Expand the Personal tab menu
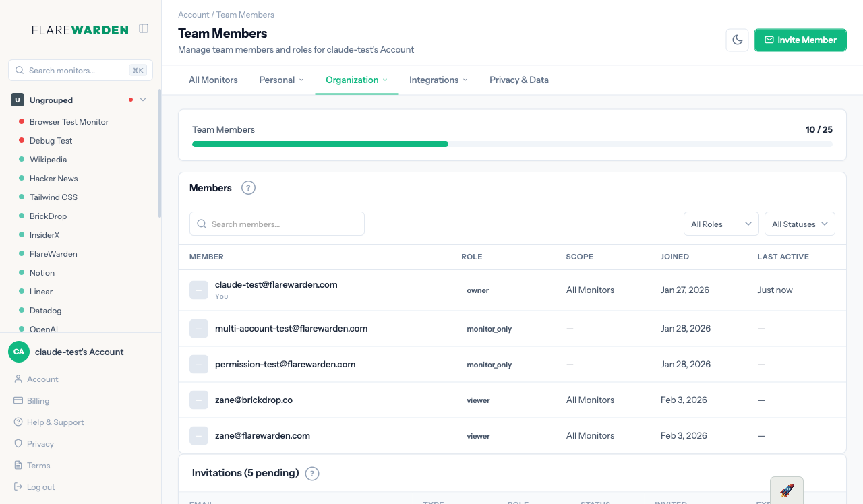863x504 pixels. (x=281, y=80)
